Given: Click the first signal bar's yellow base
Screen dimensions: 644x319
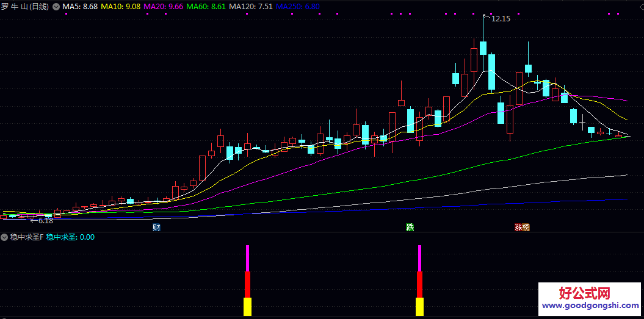Looking at the screenshot, I should tap(247, 307).
